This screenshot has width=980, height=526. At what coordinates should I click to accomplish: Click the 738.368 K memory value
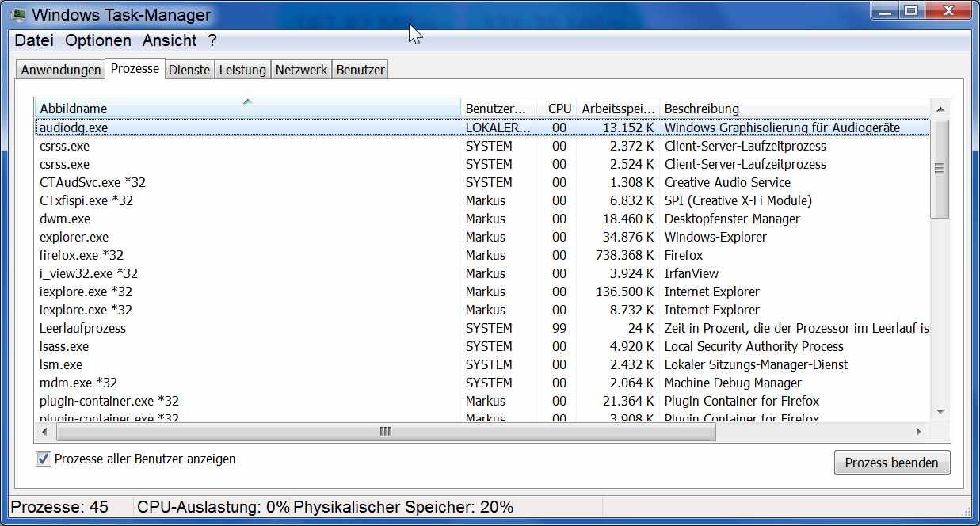625,255
